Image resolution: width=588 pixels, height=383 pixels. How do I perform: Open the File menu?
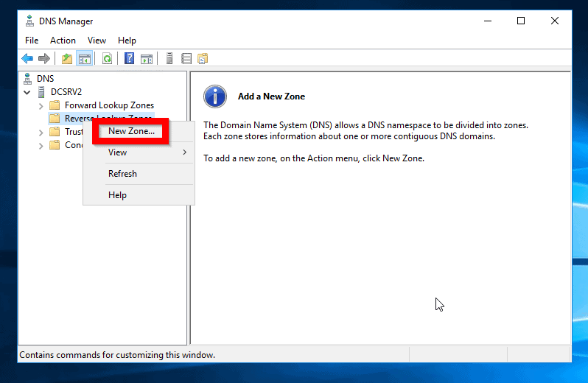32,41
